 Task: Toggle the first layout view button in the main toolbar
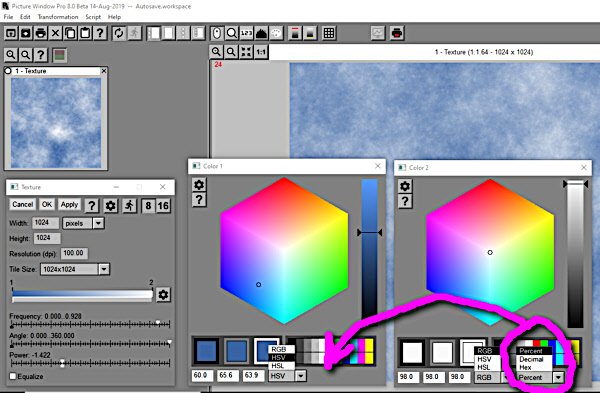(x=154, y=33)
